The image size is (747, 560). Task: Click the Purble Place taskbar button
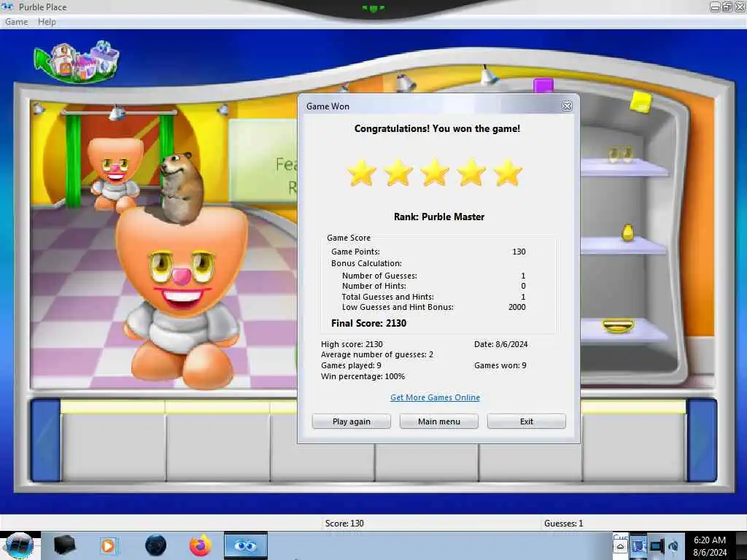tap(245, 545)
